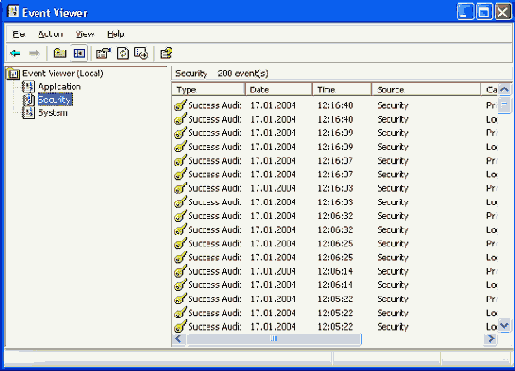This screenshot has height=371, width=515.
Task: Click the Help toolbar icon
Action: coord(166,53)
